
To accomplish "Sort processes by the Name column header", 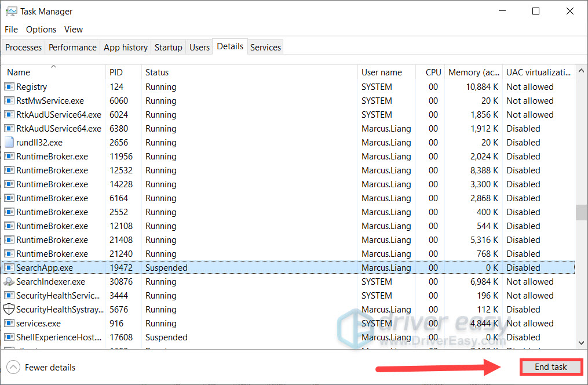I will click(x=19, y=72).
